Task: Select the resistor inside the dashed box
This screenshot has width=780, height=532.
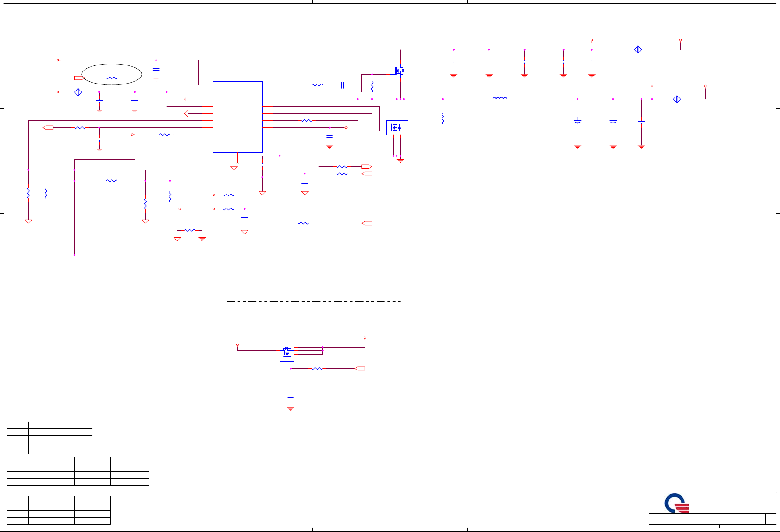Action: 318,369
